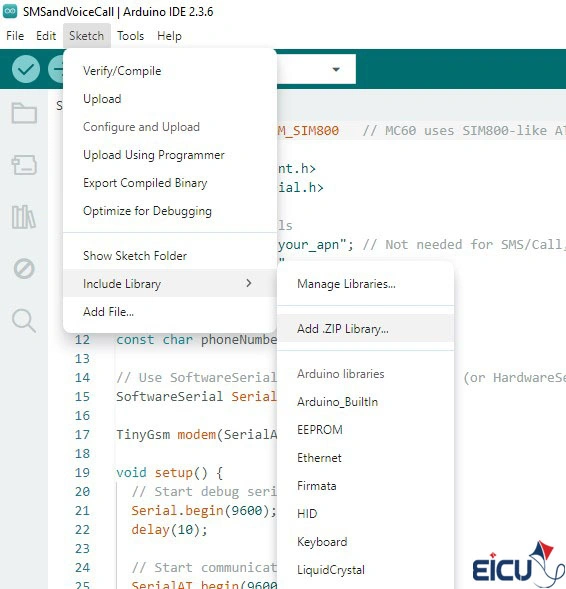This screenshot has height=589, width=566.
Task: Choose Add File... entry
Action: coord(170,312)
